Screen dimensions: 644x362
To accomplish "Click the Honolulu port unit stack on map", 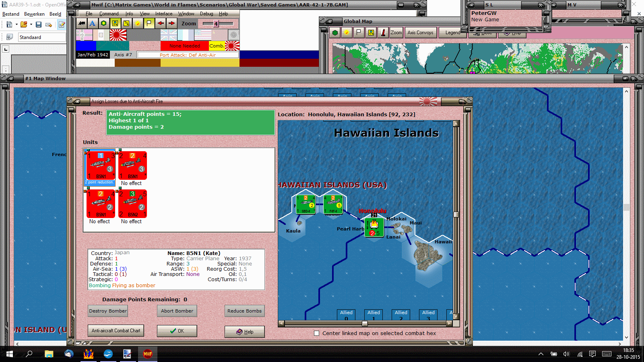I will pyautogui.click(x=374, y=226).
